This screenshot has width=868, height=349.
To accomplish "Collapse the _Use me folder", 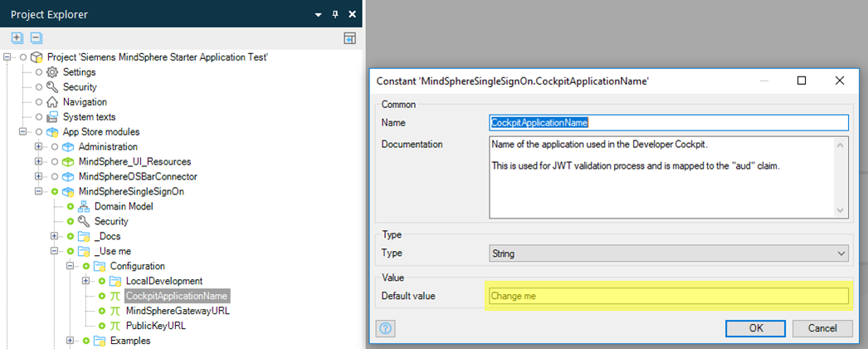I will tap(54, 252).
